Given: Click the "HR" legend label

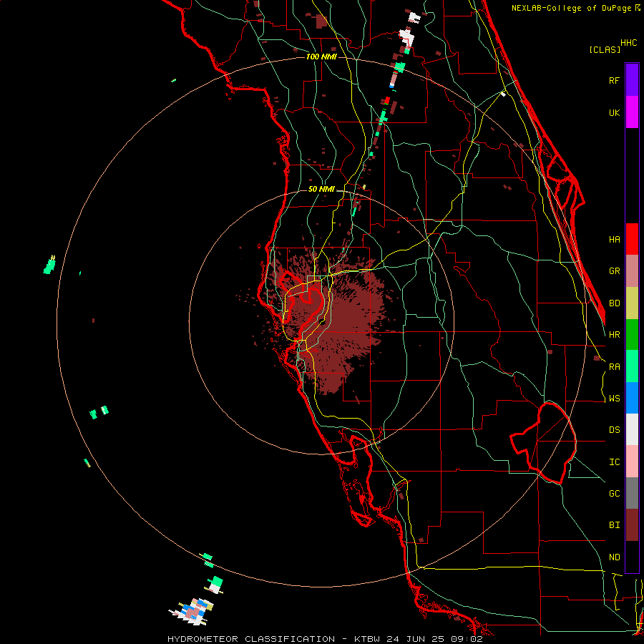Looking at the screenshot, I should tap(614, 335).
